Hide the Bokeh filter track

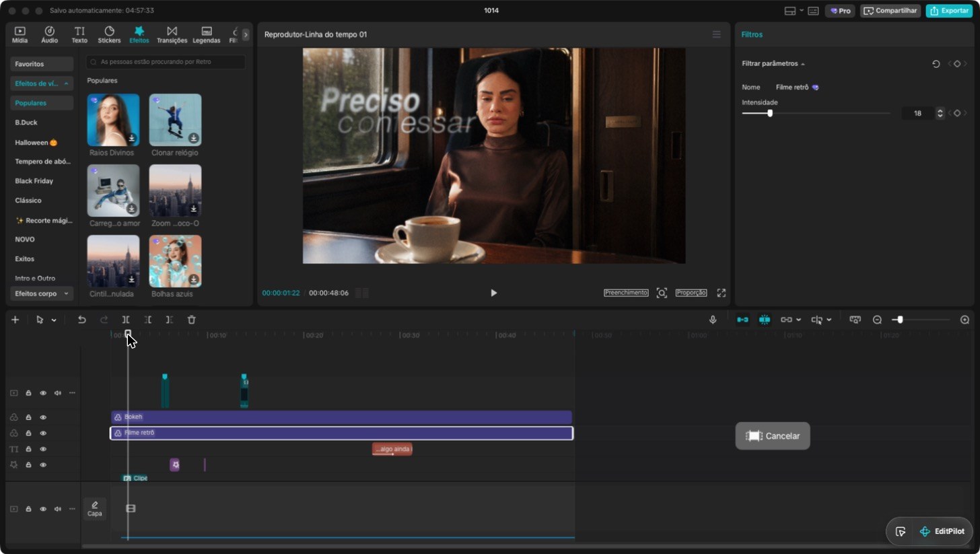point(43,417)
